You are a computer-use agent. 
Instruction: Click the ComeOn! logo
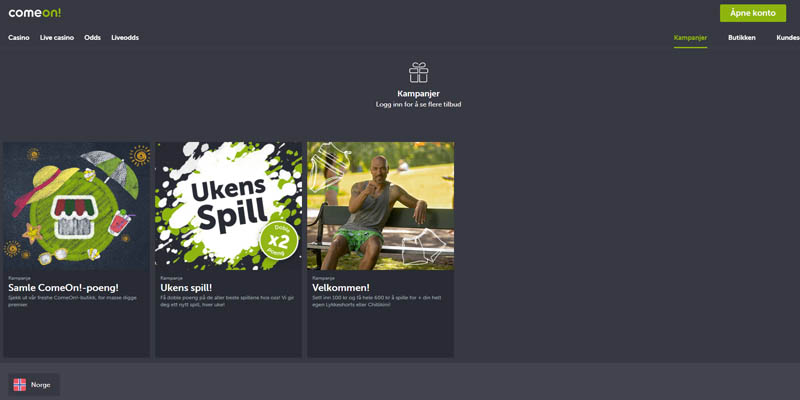(35, 13)
